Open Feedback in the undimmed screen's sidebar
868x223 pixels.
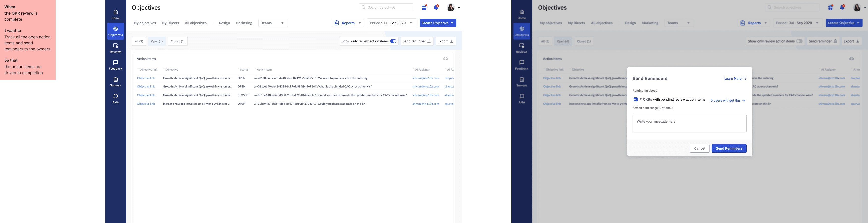116,65
